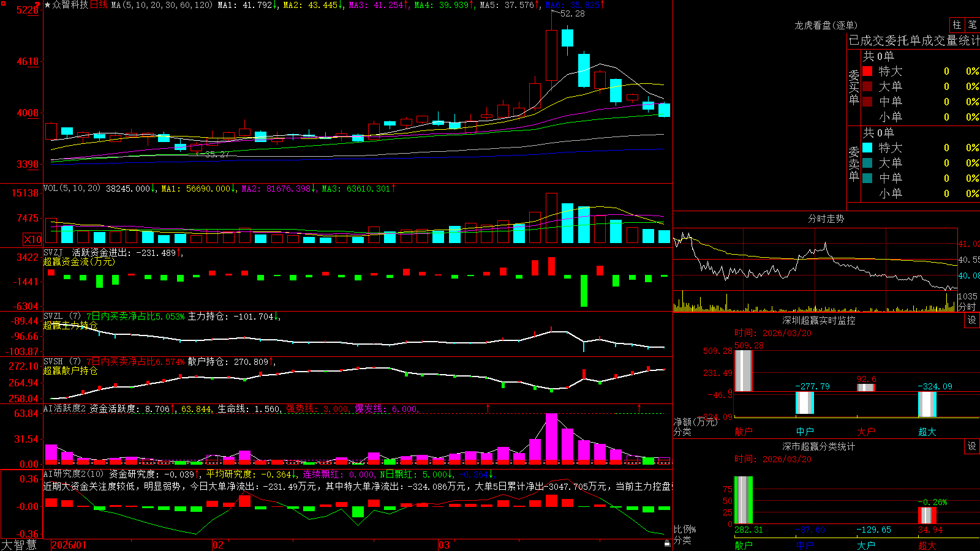Viewport: 980px width, 551px height.
Task: Click the MA(5,10,20,30,60,120) indicator parameters
Action: click(162, 5)
